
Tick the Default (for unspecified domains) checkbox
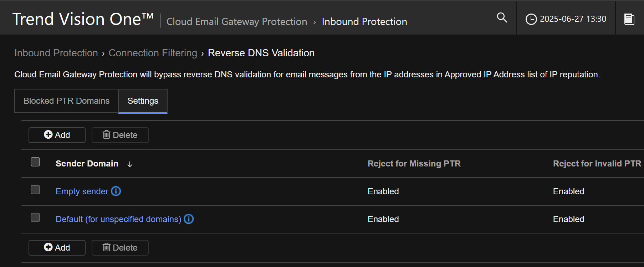click(x=35, y=218)
